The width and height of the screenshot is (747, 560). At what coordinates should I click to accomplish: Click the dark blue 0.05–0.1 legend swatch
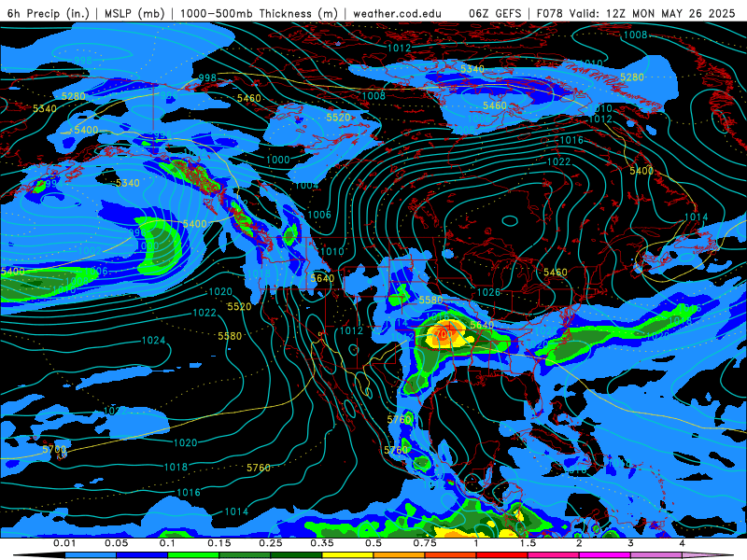click(x=142, y=555)
